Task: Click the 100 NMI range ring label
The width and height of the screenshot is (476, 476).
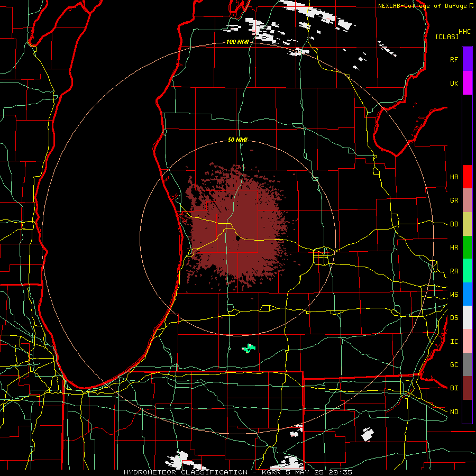Action: pyautogui.click(x=237, y=42)
